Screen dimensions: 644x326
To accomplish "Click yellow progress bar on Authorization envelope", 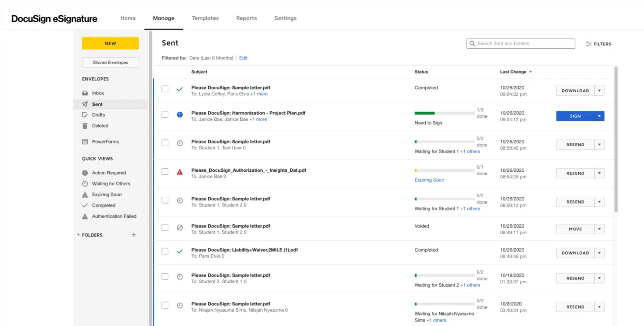I will [445, 170].
